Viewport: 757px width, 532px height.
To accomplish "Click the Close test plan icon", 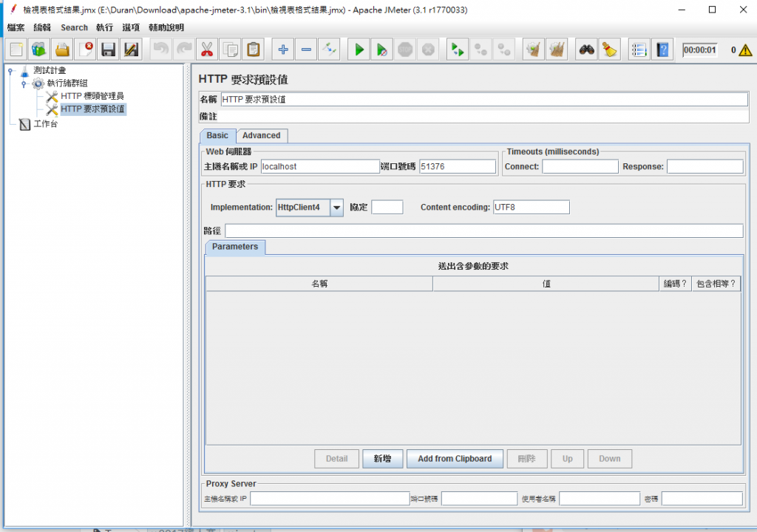I will [86, 50].
